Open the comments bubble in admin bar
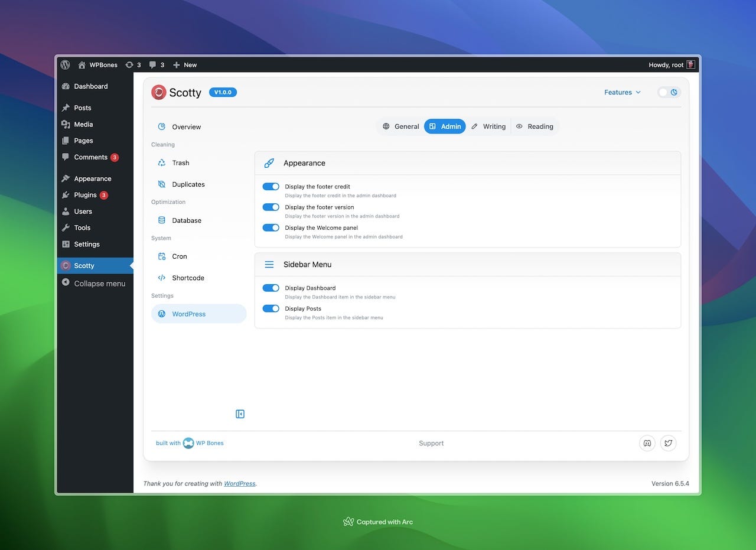756x550 pixels. pos(157,64)
